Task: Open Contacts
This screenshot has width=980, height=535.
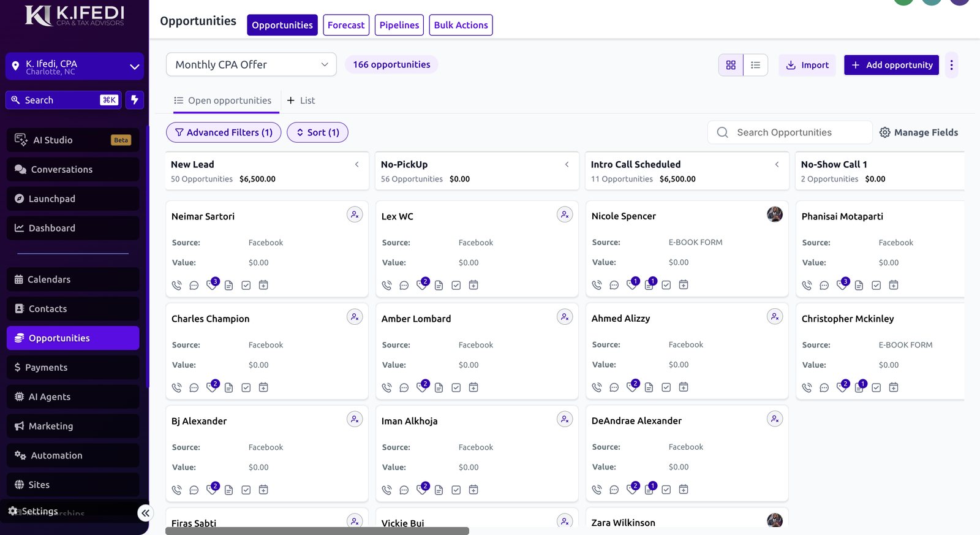Action: pyautogui.click(x=73, y=309)
